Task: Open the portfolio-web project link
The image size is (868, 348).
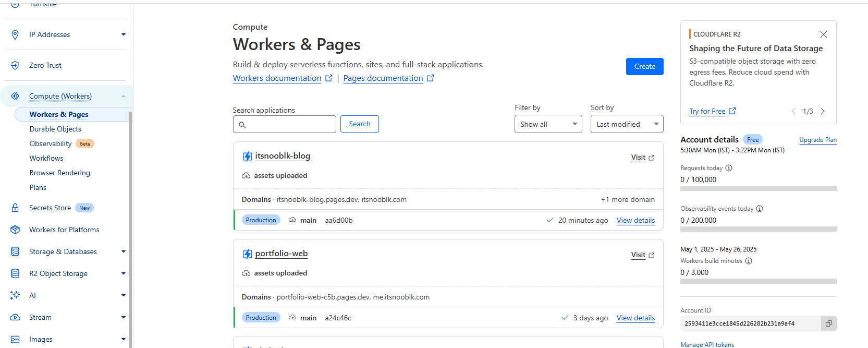Action: (282, 254)
